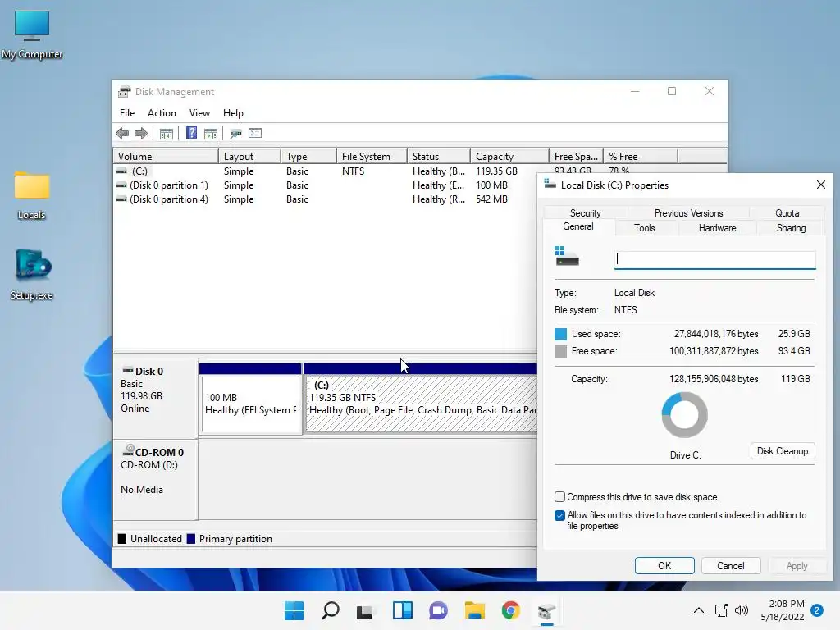Open the File menu in Disk Management

click(127, 113)
